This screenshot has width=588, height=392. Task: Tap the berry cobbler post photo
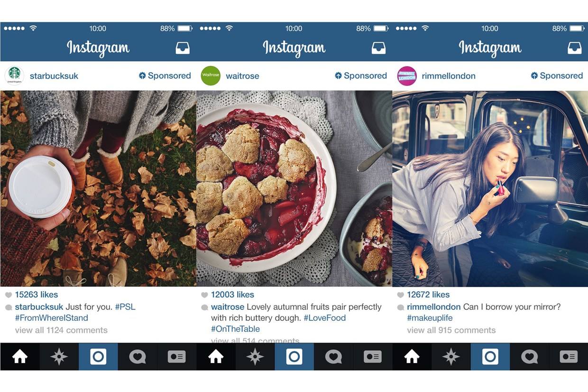tap(294, 188)
